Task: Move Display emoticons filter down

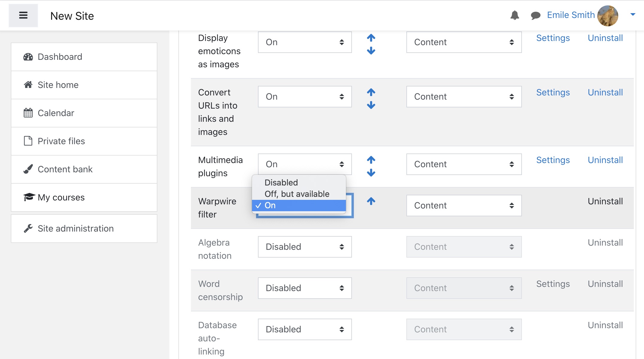Action: click(x=371, y=51)
